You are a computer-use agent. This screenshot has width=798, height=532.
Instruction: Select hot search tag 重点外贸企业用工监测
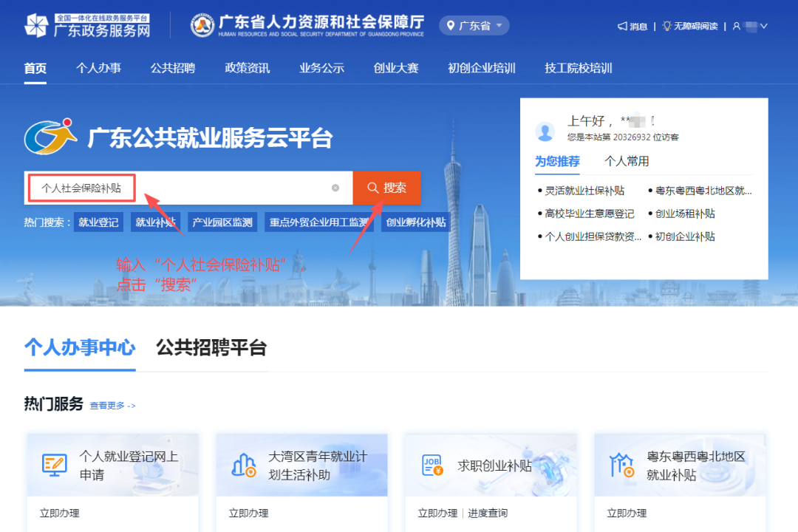click(x=319, y=222)
